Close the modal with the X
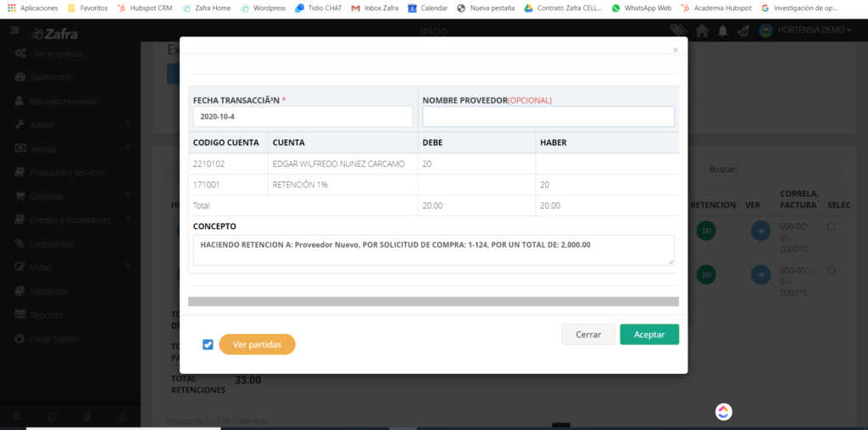 point(676,50)
